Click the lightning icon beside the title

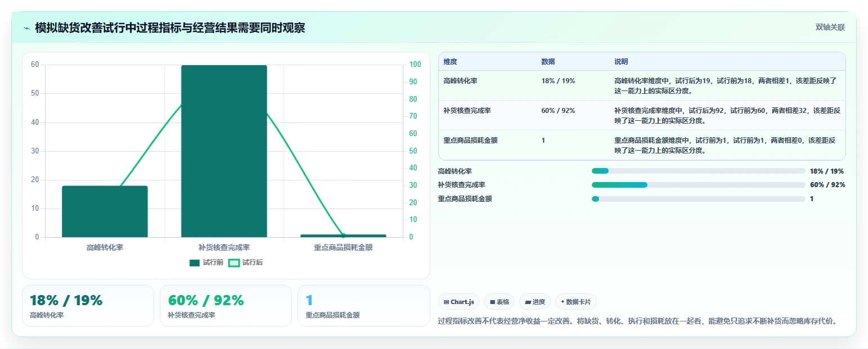26,28
